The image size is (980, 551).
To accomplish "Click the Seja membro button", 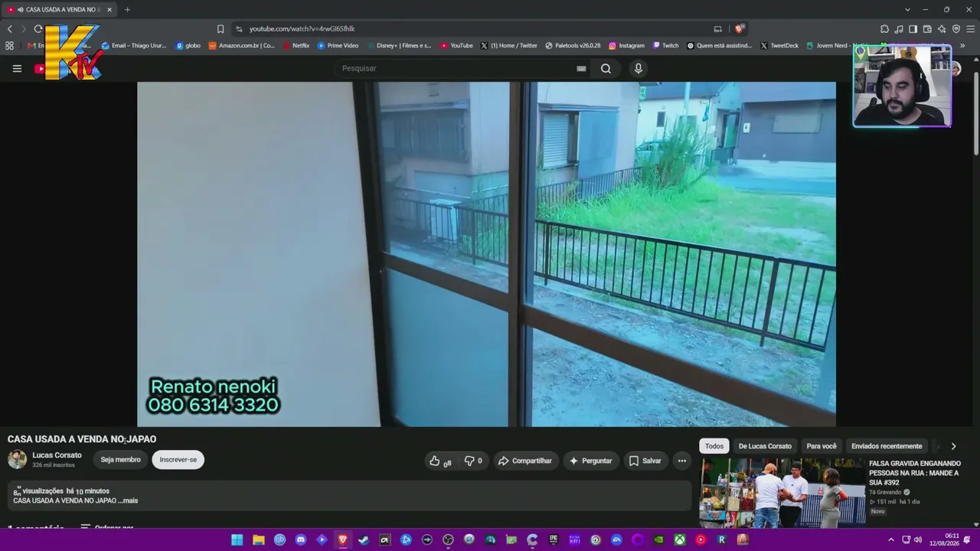I will [x=121, y=460].
